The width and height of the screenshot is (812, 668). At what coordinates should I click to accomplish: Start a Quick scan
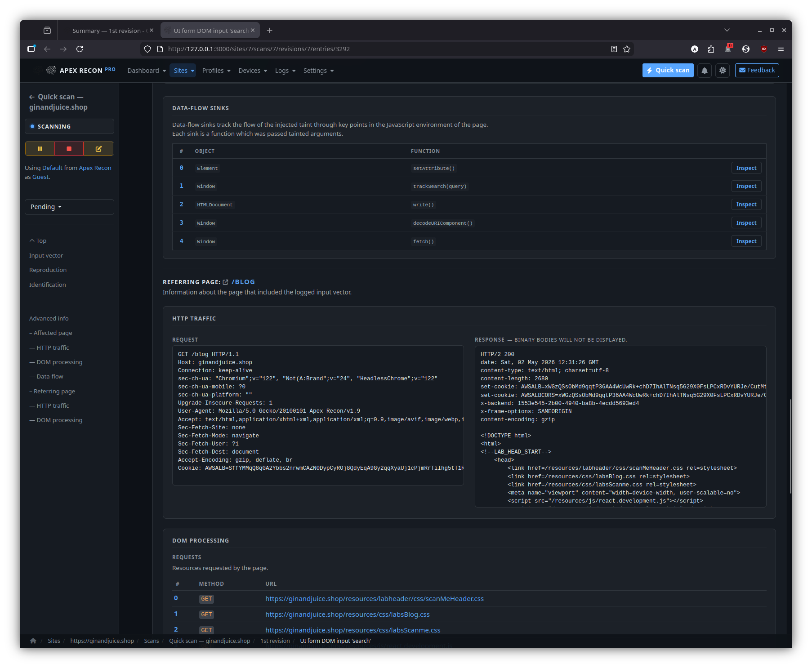(668, 71)
